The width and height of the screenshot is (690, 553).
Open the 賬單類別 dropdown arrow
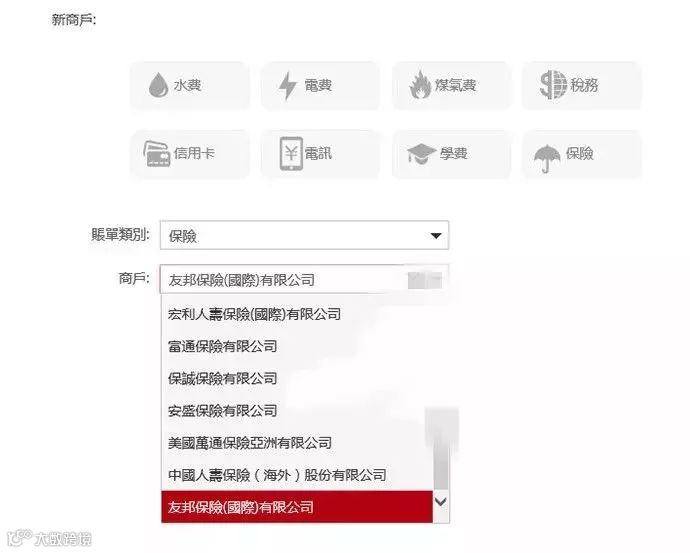click(x=436, y=236)
